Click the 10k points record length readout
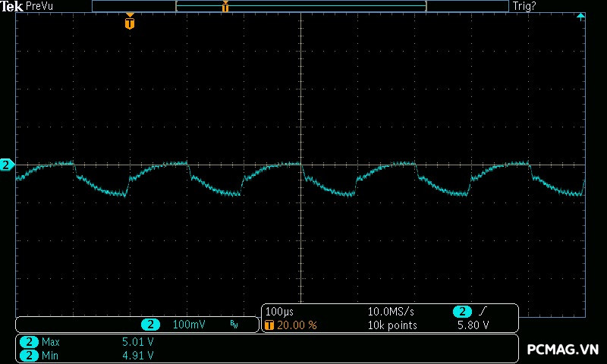Image resolution: width=607 pixels, height=364 pixels. pos(392,325)
